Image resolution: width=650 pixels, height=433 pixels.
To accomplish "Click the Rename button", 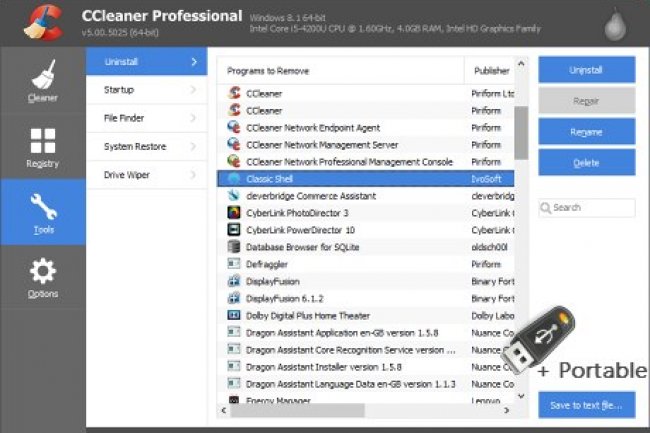I will coord(586,131).
